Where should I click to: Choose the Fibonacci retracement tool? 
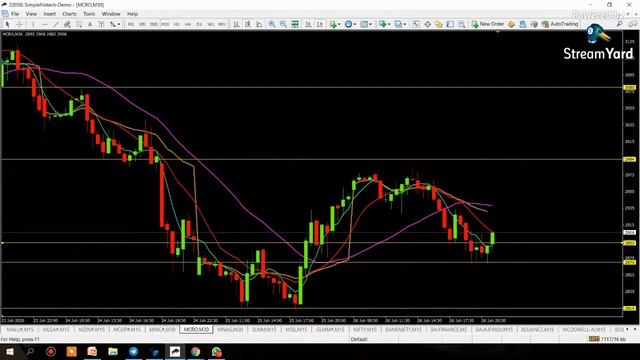coord(79,24)
